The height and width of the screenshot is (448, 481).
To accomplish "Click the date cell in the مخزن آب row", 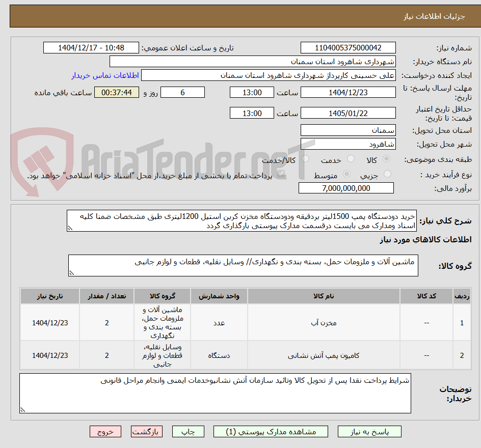I will (50, 323).
